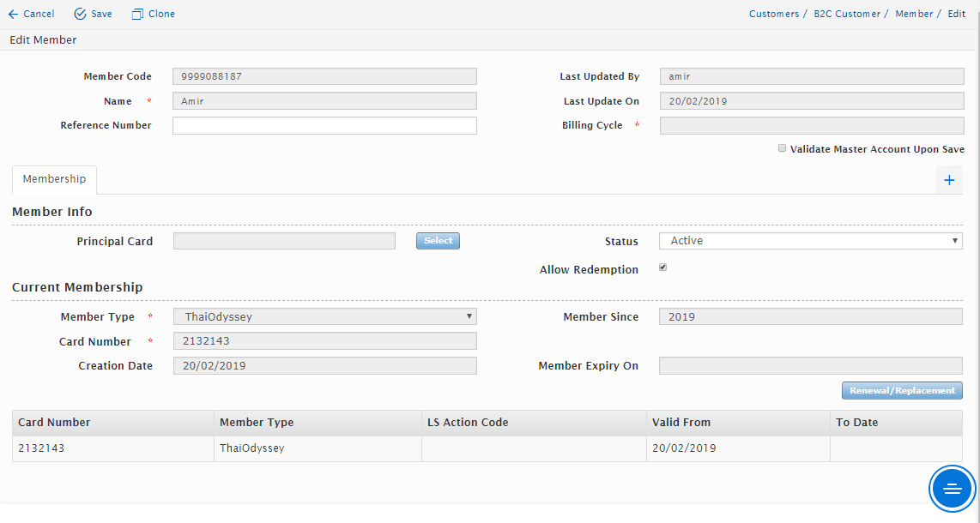Image resolution: width=980 pixels, height=523 pixels.
Task: Click the Member Expiry On field
Action: 810,366
